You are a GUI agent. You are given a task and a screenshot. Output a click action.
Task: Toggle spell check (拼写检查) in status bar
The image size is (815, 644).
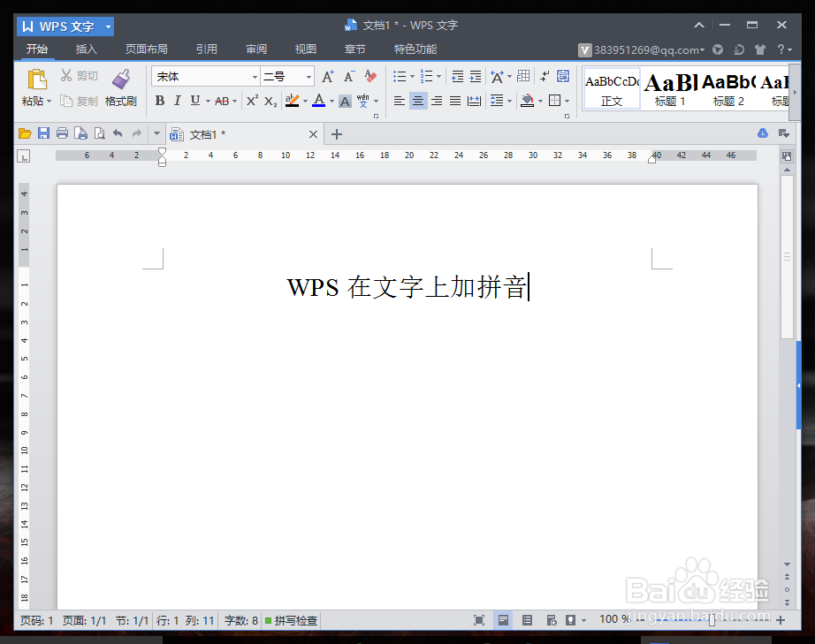(x=291, y=621)
